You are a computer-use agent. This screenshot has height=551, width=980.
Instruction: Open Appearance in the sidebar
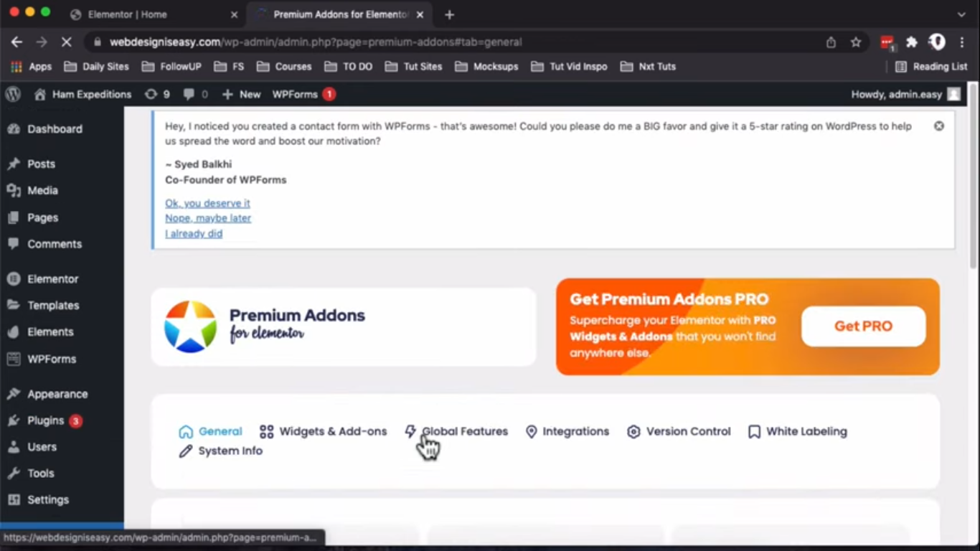62,394
